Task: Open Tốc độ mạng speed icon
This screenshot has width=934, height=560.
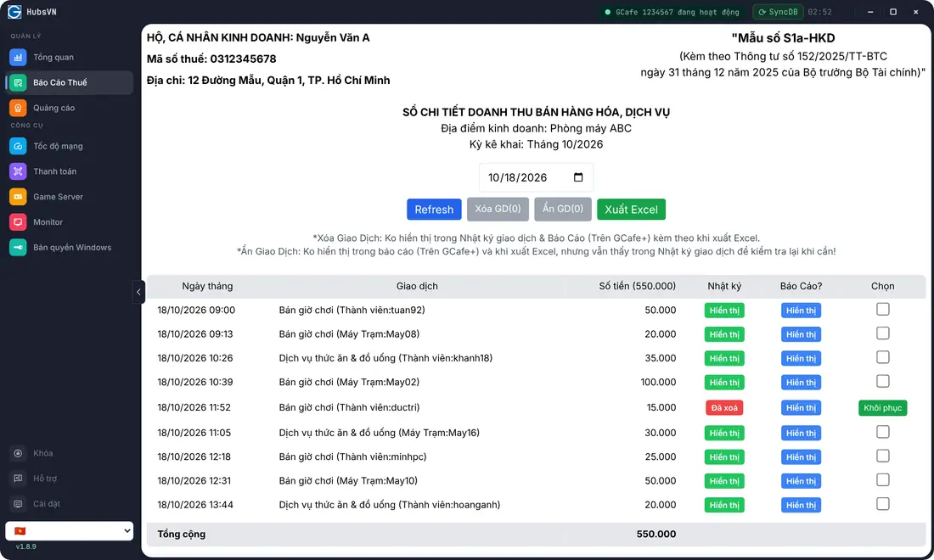Action: pyautogui.click(x=18, y=146)
